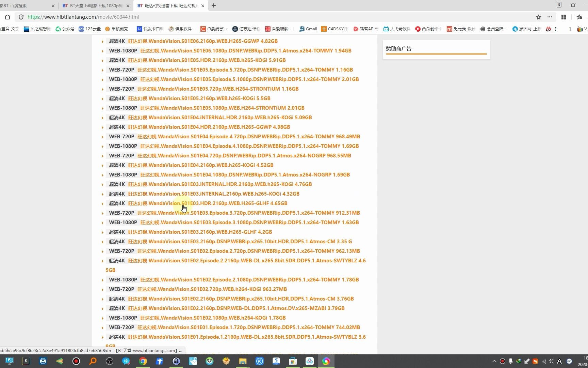Open S01E05.720p.WEB.H264-STRONTiUM 1.16GB link
This screenshot has width=588, height=368.
point(218,89)
